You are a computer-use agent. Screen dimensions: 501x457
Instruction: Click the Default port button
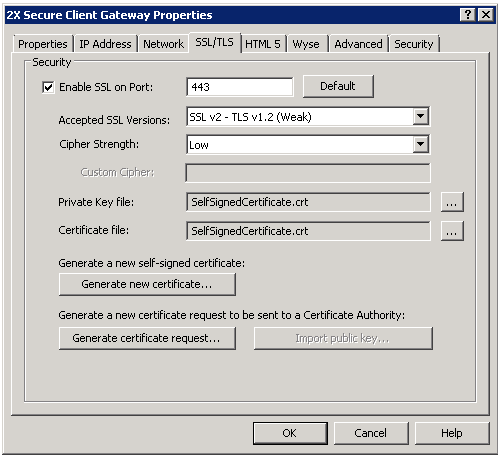pos(338,86)
